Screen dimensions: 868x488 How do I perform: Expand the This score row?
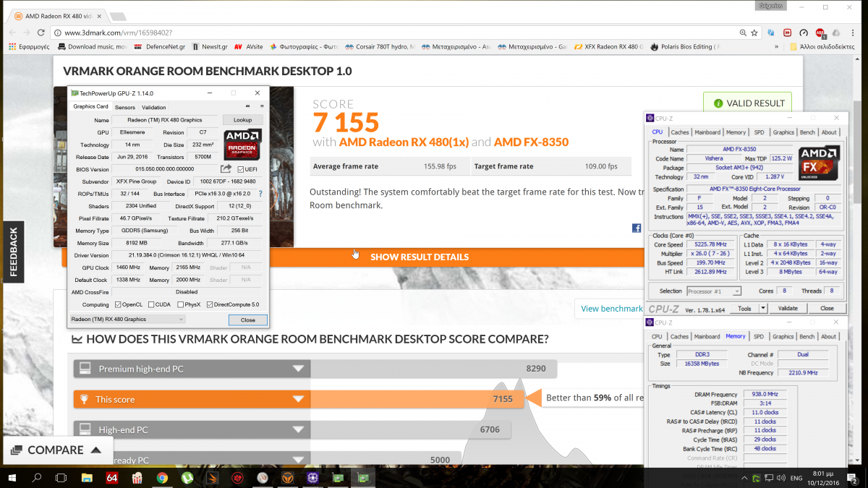pos(298,399)
